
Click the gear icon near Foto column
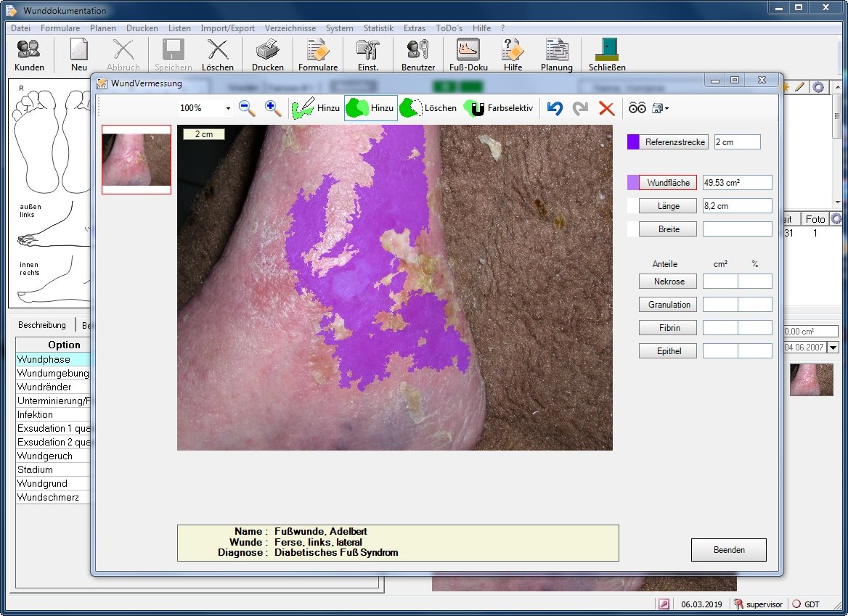coord(836,219)
